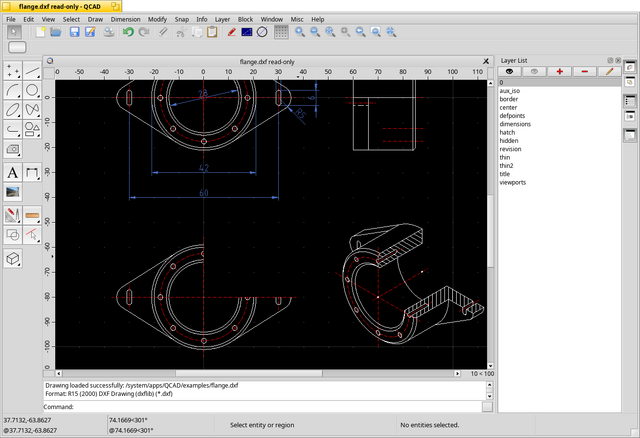Open the Dimension tool
Viewport: 640px width, 438px height.
32,173
